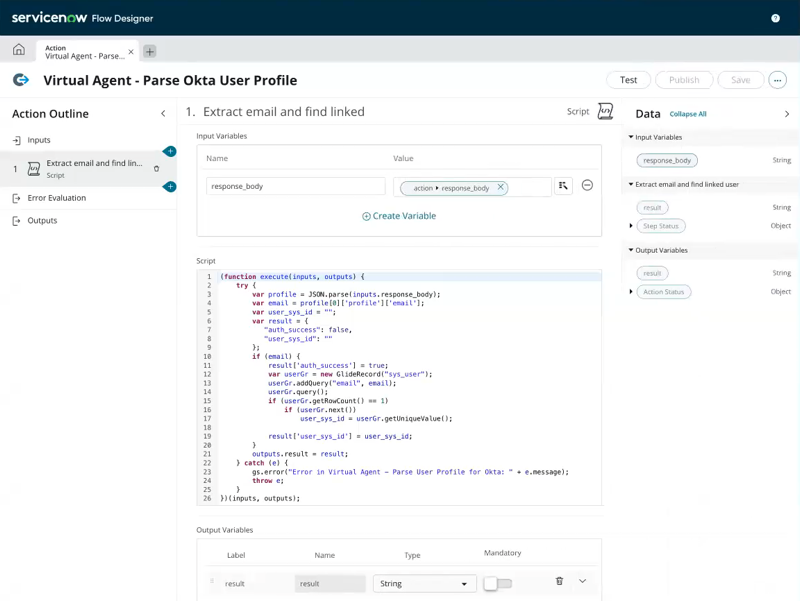The width and height of the screenshot is (800, 601).
Task: Click Collapse All in Data panel
Action: tap(688, 114)
